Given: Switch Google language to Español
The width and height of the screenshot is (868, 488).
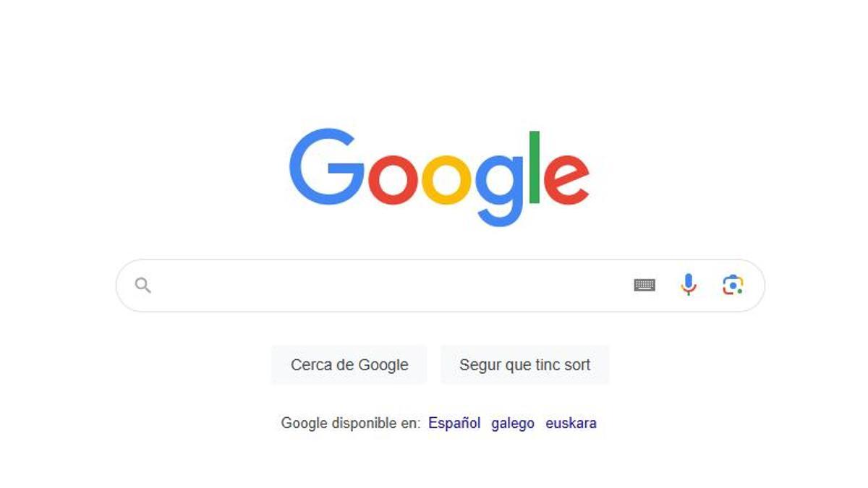Looking at the screenshot, I should 454,424.
